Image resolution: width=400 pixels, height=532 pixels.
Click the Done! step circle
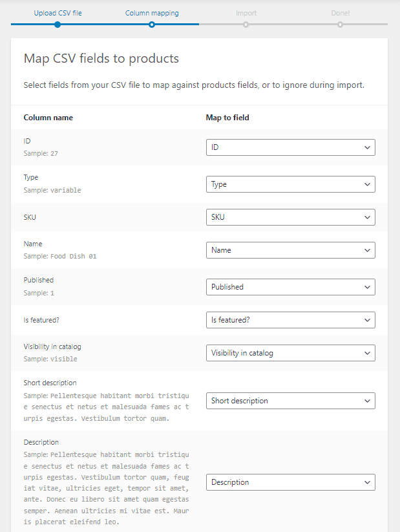click(340, 25)
